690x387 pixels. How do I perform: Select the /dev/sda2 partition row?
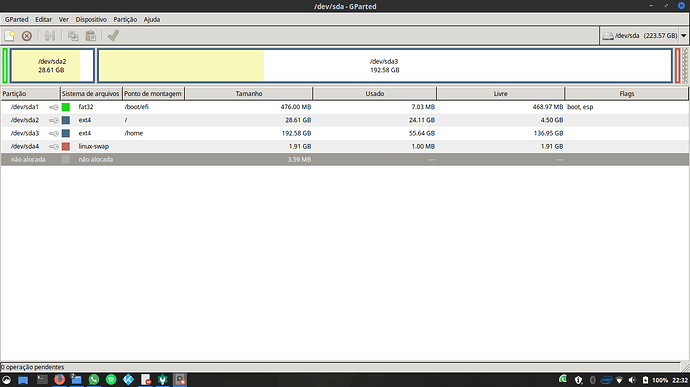(345, 120)
